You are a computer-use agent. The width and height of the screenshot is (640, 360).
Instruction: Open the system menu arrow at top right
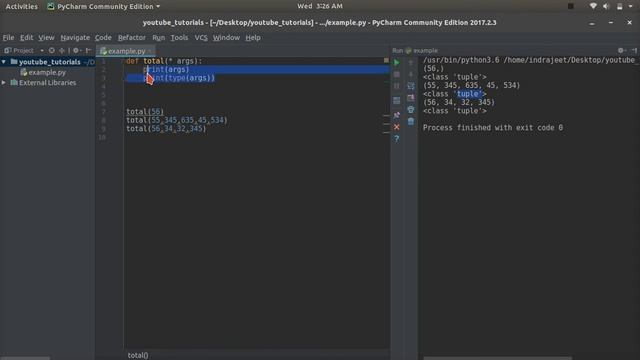pos(631,6)
